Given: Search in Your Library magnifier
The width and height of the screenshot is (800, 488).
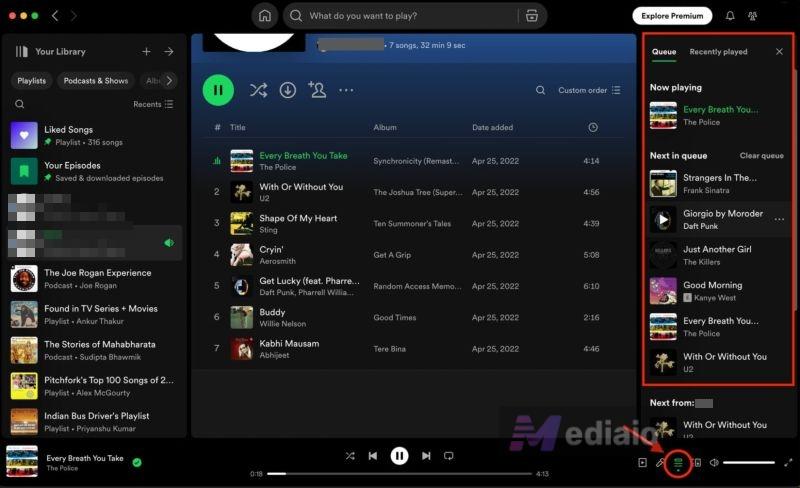Looking at the screenshot, I should (x=19, y=104).
